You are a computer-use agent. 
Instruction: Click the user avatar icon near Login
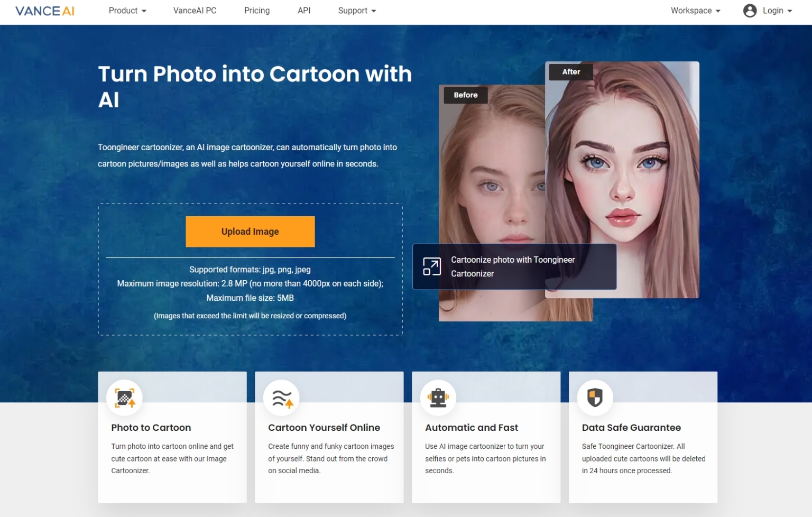point(749,10)
